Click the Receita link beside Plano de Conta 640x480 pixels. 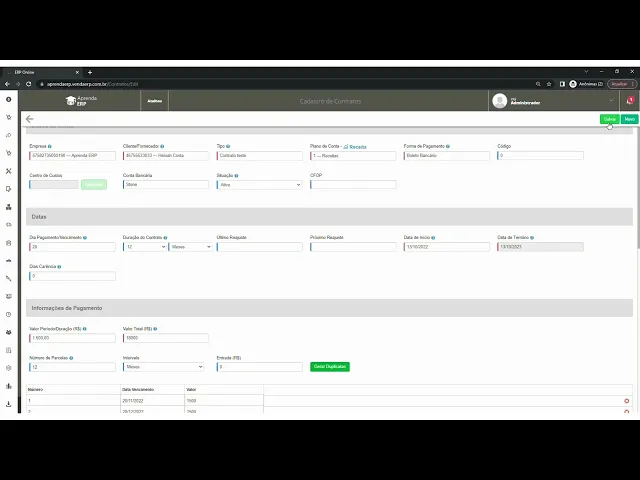coord(355,147)
